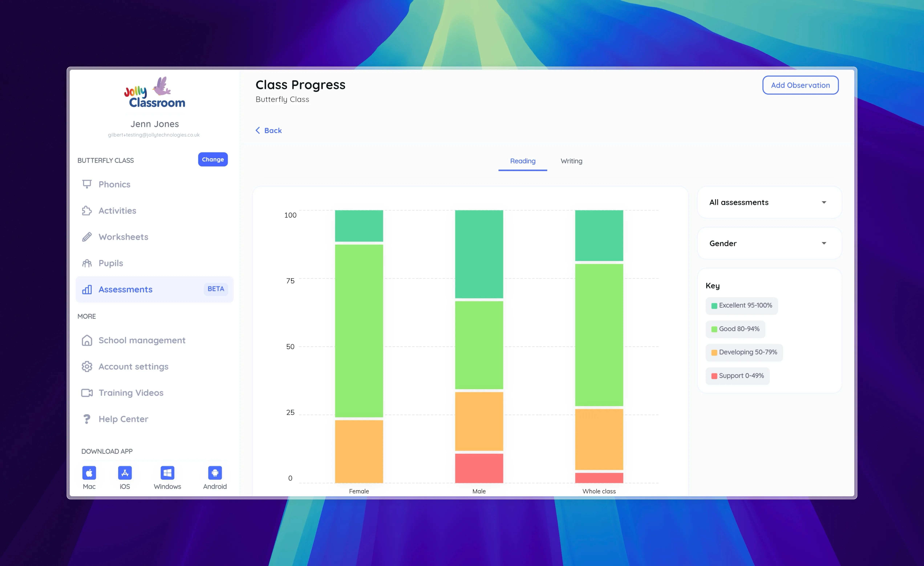This screenshot has height=566, width=924.
Task: Click the Worksheets pencil icon
Action: 87,237
